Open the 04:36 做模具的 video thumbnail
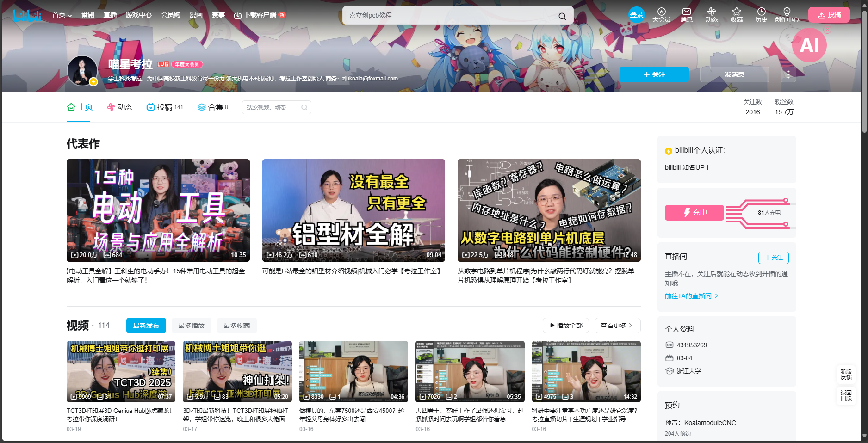This screenshot has height=443, width=868. tap(353, 371)
